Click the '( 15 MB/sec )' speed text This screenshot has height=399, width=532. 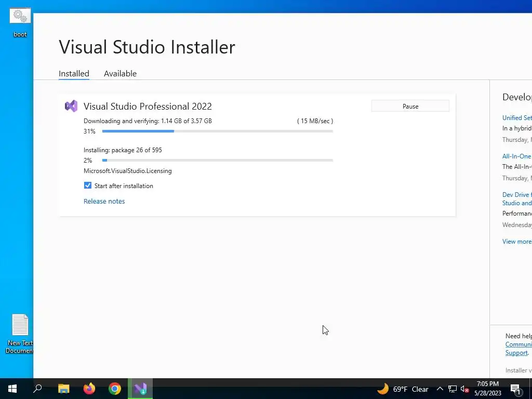(315, 121)
